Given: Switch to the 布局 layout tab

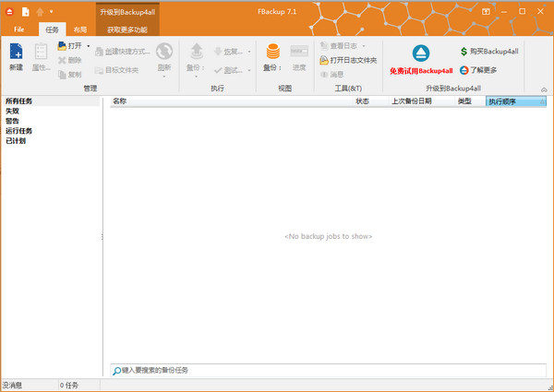Looking at the screenshot, I should pos(80,30).
